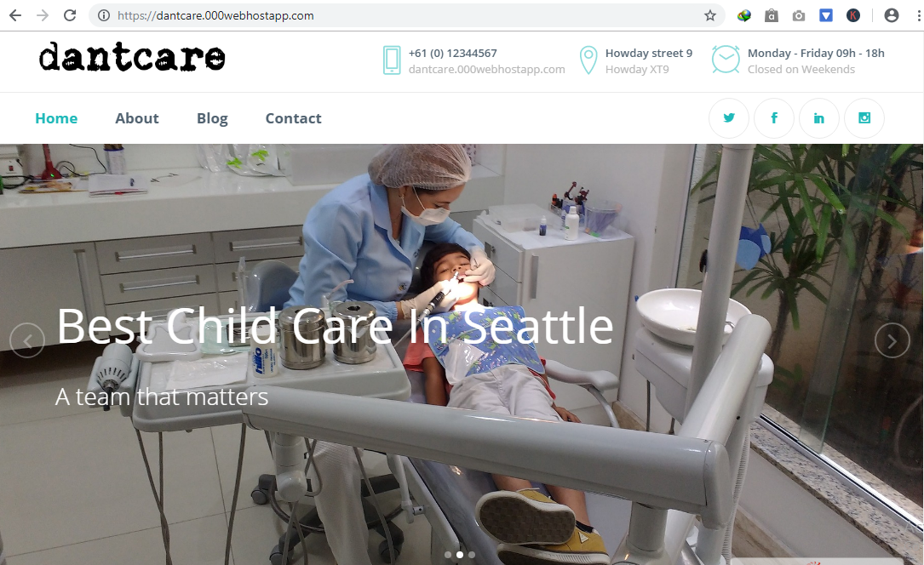Open the Instagram social icon

tap(864, 118)
